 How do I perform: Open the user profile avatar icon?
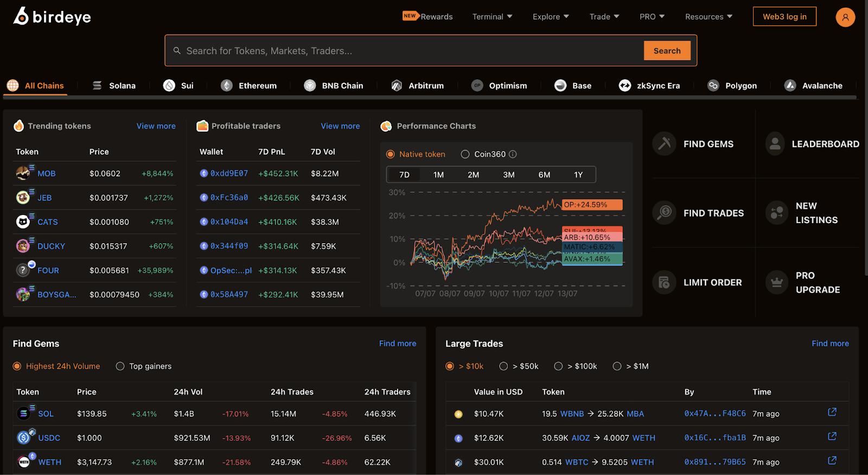845,17
